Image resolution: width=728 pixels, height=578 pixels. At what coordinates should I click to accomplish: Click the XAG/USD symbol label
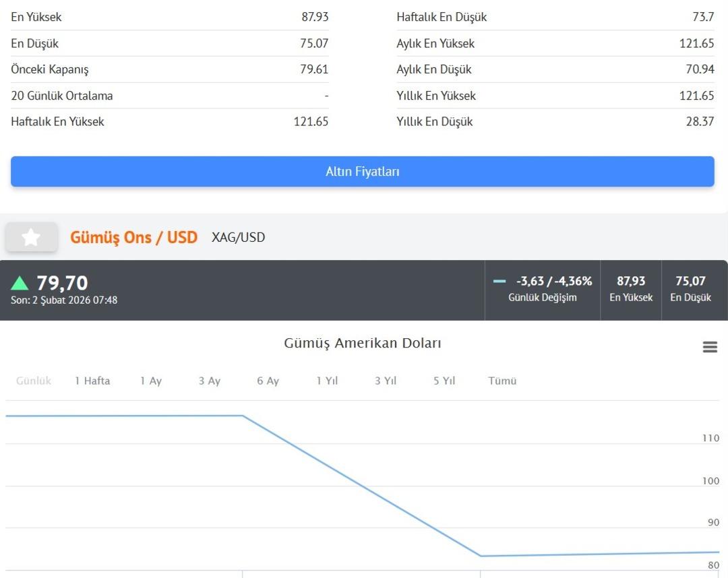point(239,237)
